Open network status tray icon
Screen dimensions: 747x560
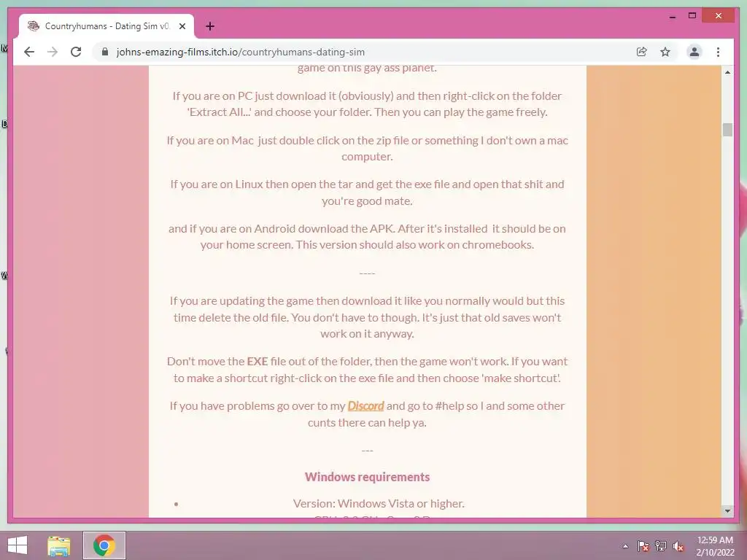(x=661, y=546)
